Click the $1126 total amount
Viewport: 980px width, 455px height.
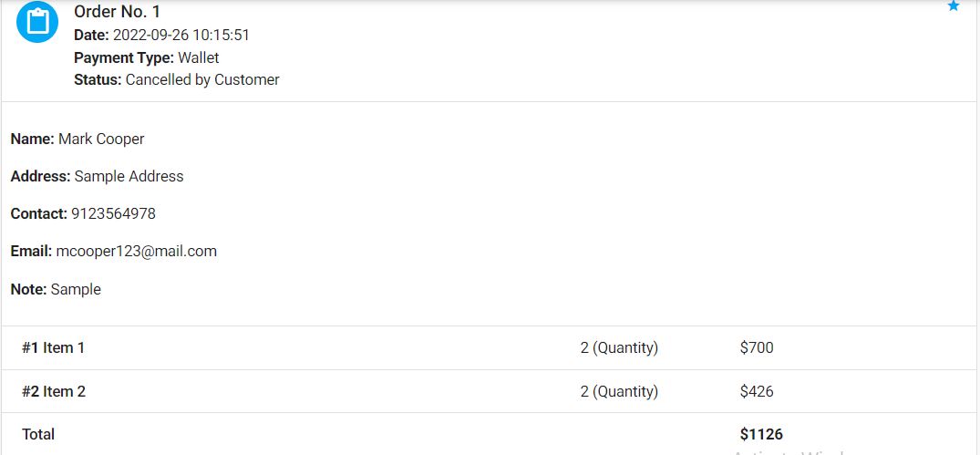coord(761,434)
